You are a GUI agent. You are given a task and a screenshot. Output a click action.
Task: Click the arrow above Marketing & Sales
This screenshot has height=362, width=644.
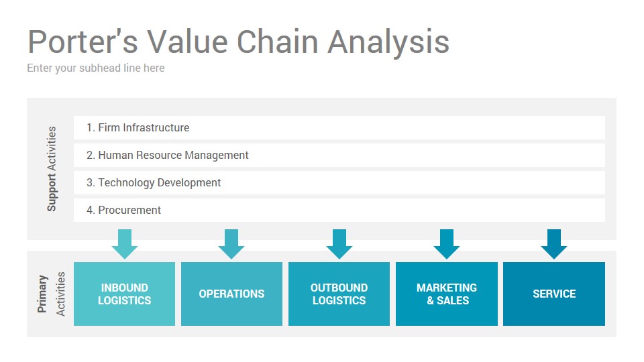447,244
